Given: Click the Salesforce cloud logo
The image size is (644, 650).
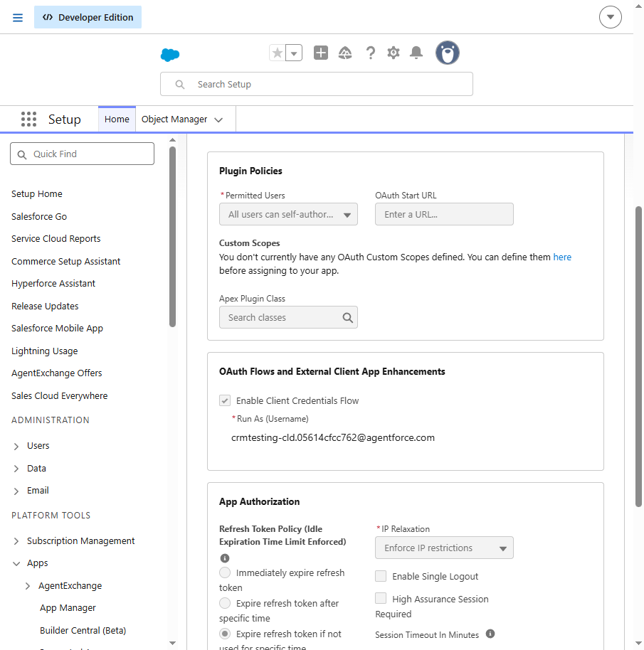Looking at the screenshot, I should (x=170, y=54).
